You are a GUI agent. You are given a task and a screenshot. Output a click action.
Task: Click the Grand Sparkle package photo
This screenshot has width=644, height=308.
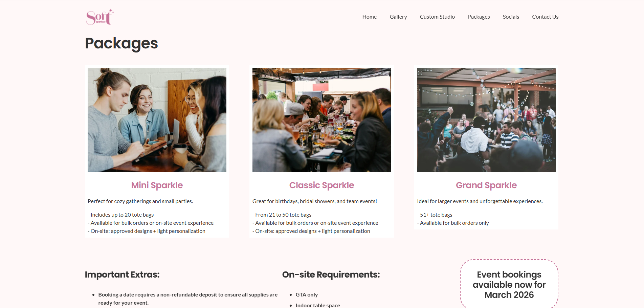486,120
